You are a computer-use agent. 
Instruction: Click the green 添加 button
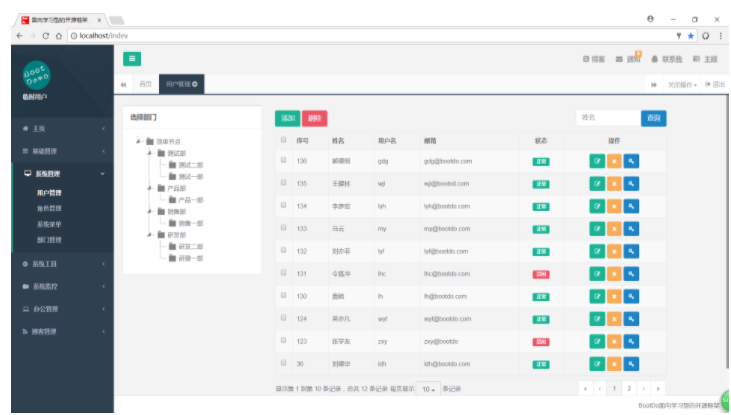point(287,118)
